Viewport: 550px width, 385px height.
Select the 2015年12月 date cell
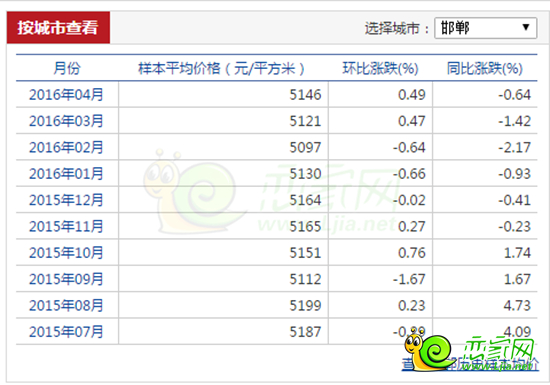[66, 200]
